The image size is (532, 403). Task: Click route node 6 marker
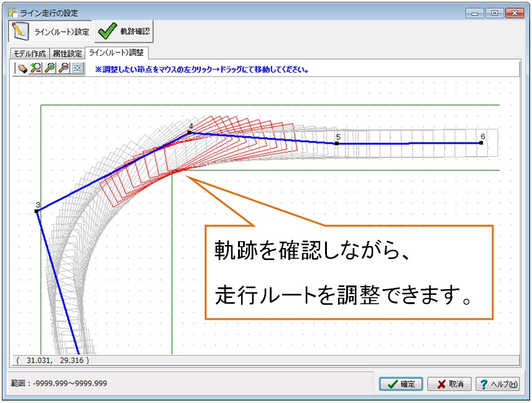pos(481,143)
